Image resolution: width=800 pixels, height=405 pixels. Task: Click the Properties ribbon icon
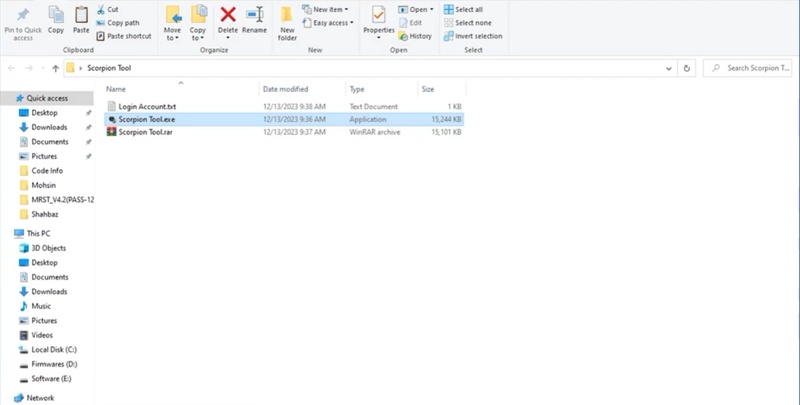click(379, 15)
